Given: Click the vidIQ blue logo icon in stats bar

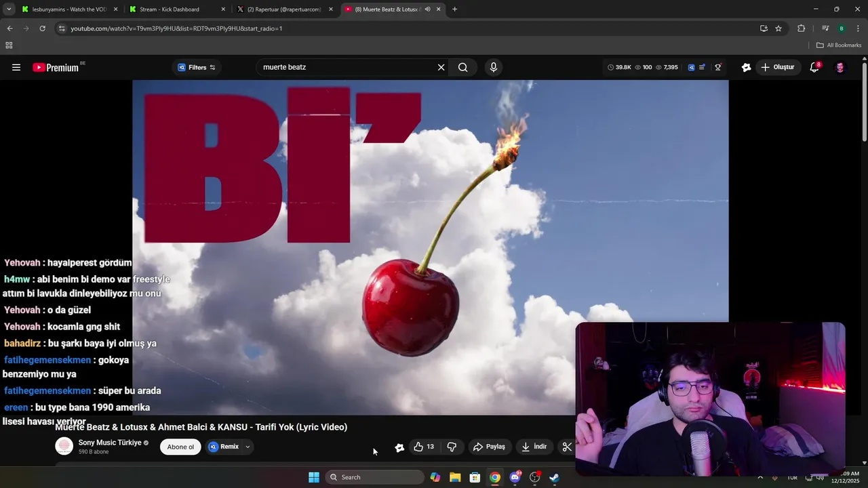Looking at the screenshot, I should pyautogui.click(x=691, y=67).
